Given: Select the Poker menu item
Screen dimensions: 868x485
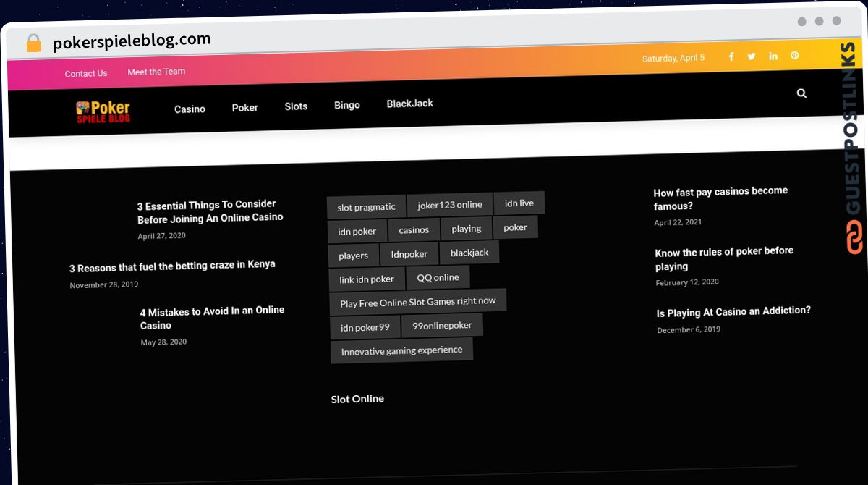Looking at the screenshot, I should [244, 107].
